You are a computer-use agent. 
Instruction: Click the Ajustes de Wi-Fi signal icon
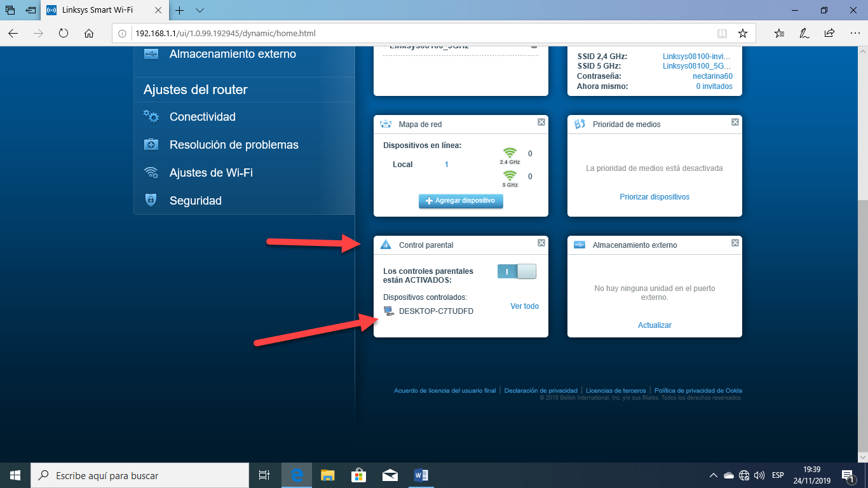(151, 173)
